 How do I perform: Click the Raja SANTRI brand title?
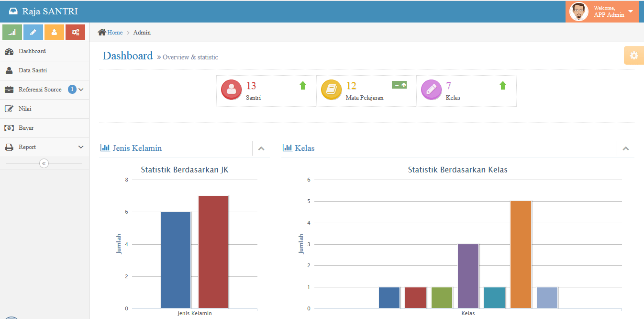50,11
